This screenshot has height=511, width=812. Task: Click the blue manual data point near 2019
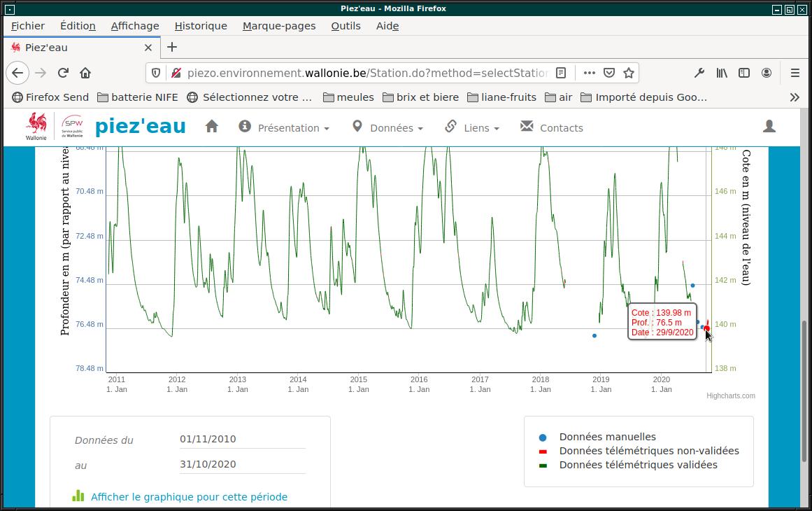594,336
